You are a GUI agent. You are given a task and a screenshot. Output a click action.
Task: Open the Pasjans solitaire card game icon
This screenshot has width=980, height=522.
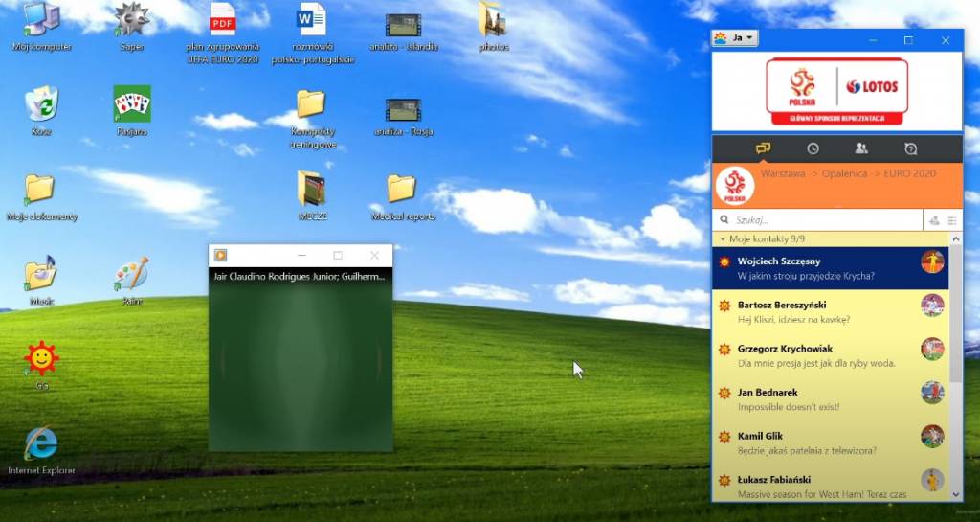click(x=132, y=104)
